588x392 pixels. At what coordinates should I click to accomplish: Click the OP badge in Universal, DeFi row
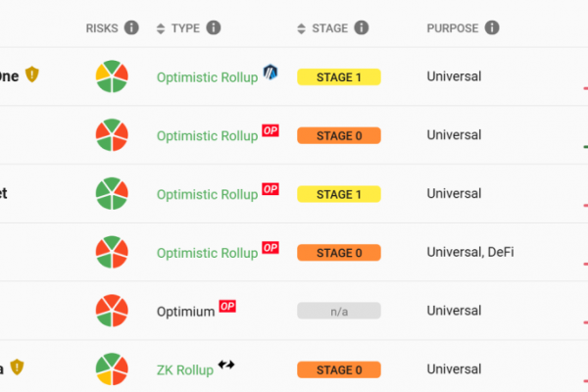coord(270,248)
